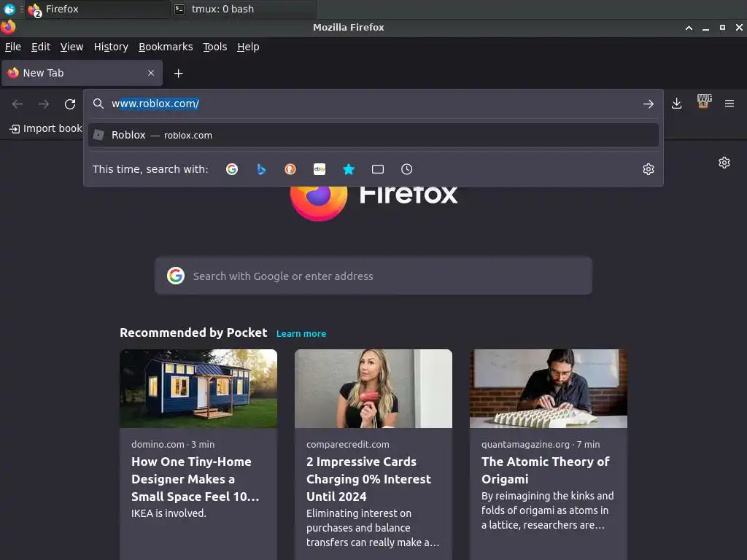Click the Roblox favicon in the suggestion row

click(x=98, y=135)
